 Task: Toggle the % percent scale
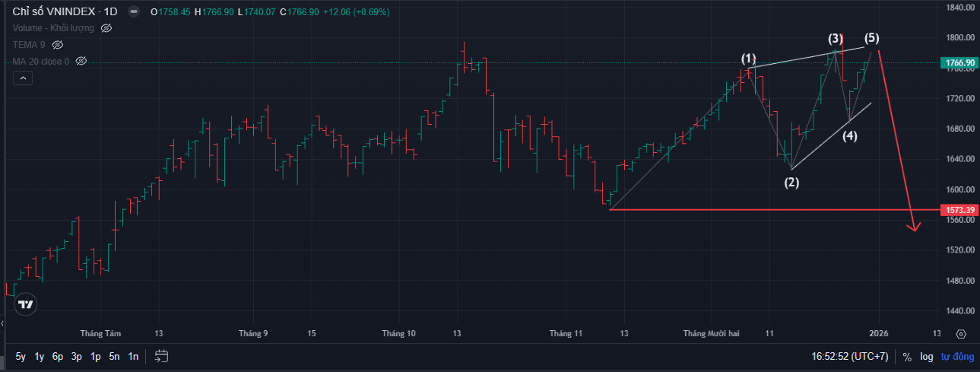[x=906, y=356]
